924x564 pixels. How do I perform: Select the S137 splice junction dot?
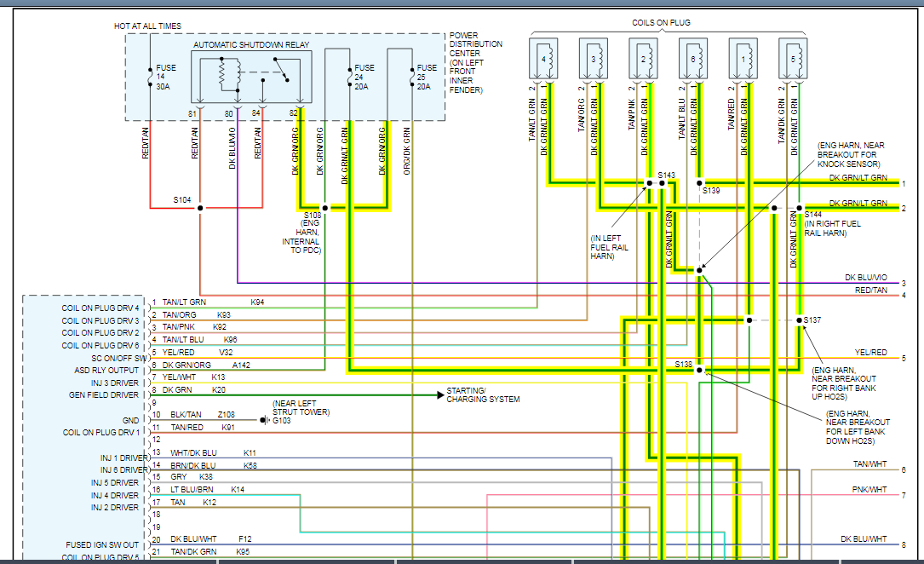click(799, 320)
